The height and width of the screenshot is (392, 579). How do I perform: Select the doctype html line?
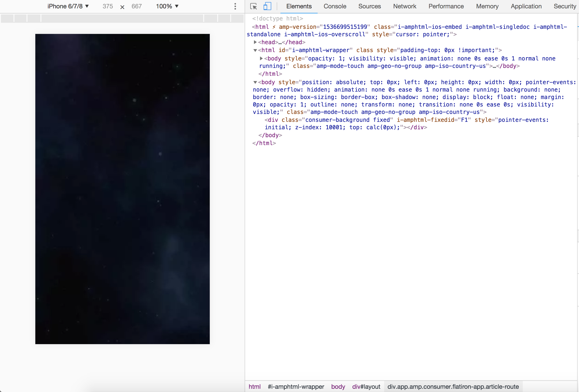pos(278,18)
